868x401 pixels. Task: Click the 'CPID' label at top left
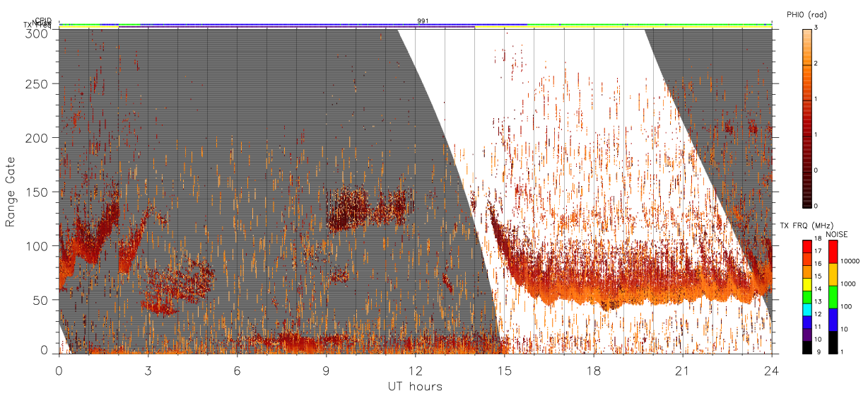[43, 21]
